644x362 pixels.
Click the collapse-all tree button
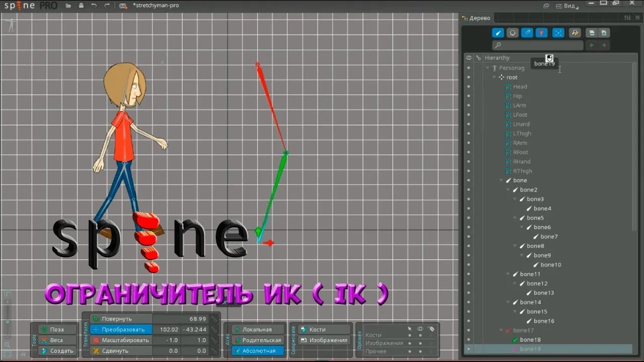592,33
